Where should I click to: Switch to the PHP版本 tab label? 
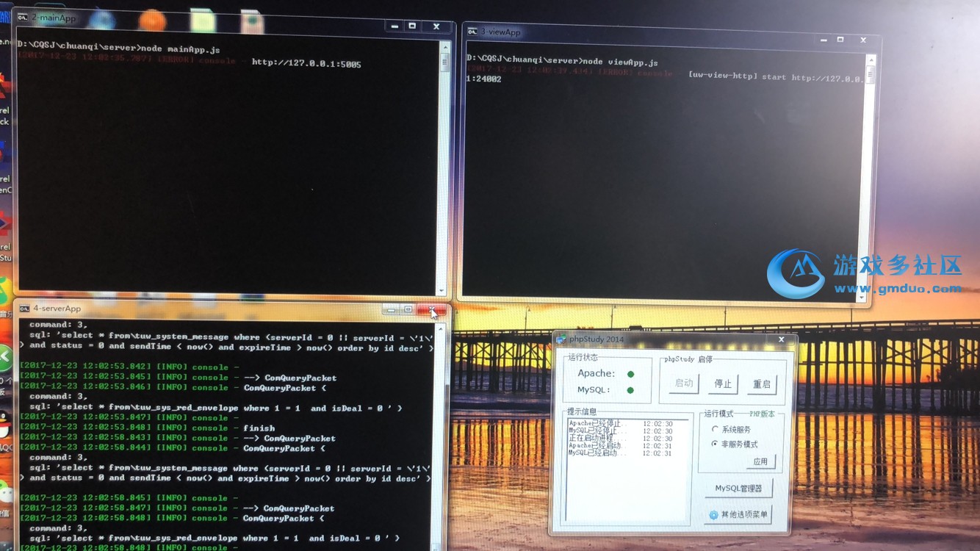(x=762, y=414)
